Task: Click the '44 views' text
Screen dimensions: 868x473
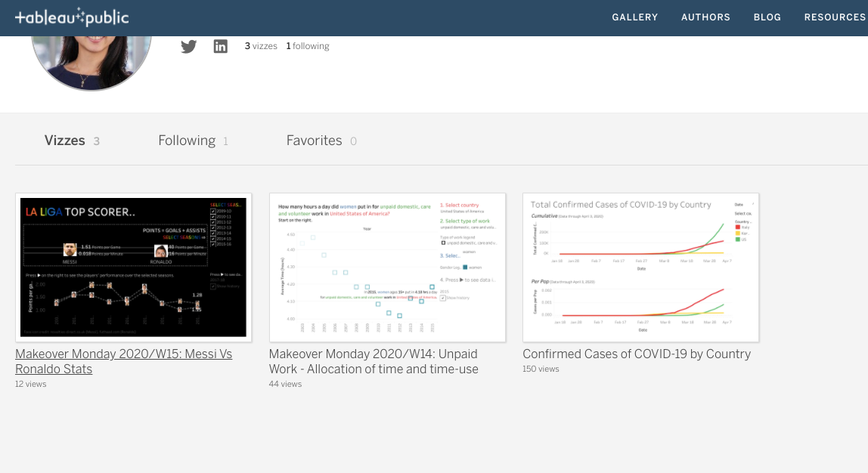Action: pos(285,384)
